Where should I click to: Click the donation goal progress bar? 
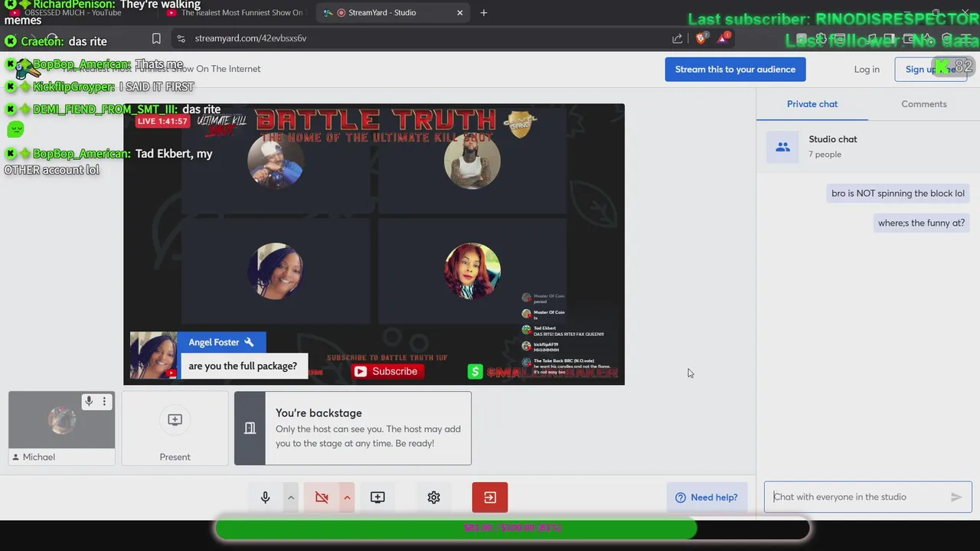[512, 528]
